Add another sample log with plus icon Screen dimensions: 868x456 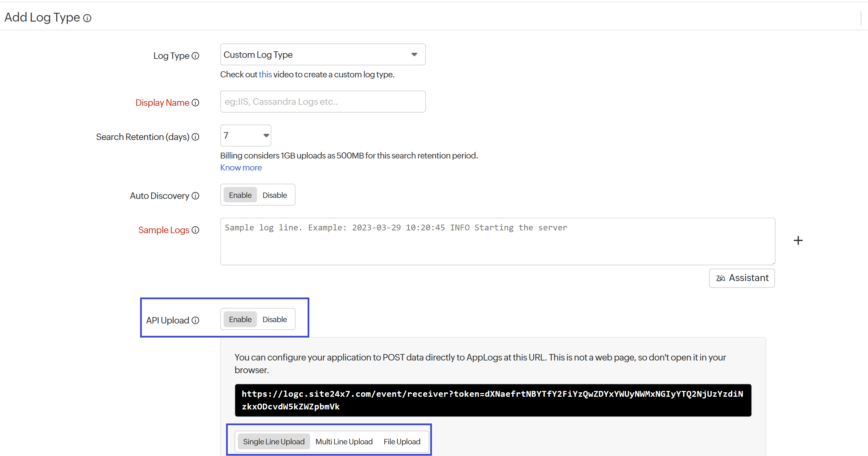click(x=798, y=240)
